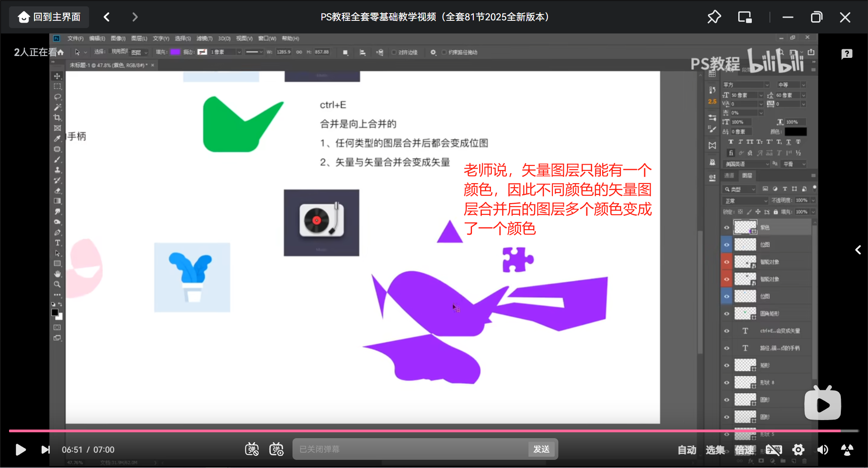Mute the video volume
868x468 pixels.
[x=822, y=449]
